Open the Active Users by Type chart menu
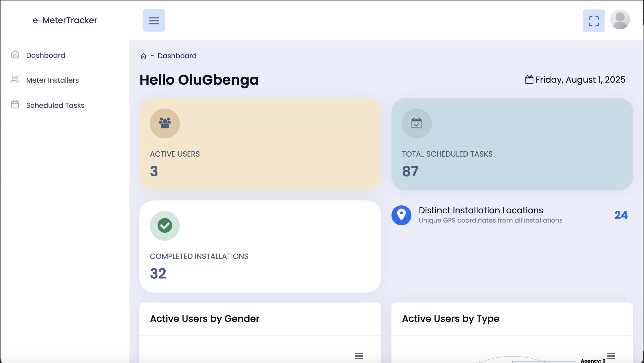Image resolution: width=644 pixels, height=363 pixels. [x=611, y=356]
